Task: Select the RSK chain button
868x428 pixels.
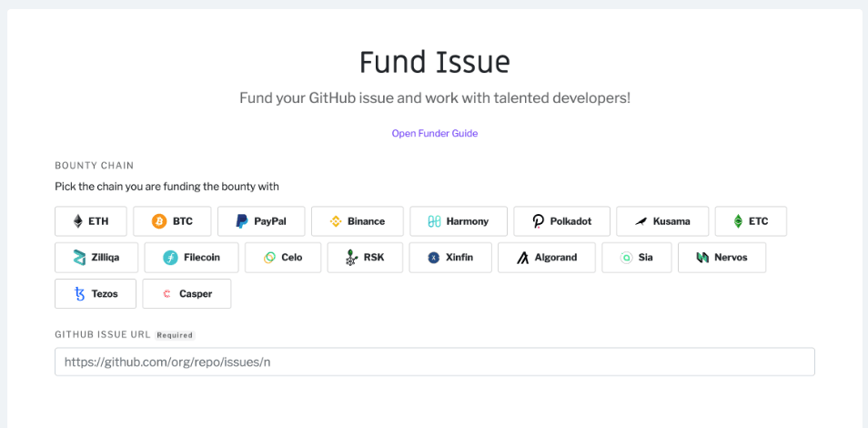Action: [x=365, y=257]
